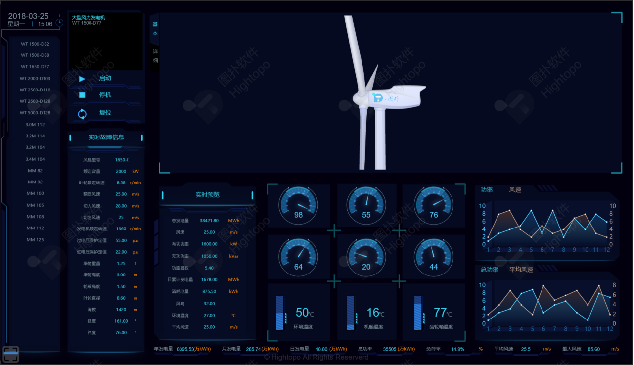The image size is (634, 365).
Task: Click the clock icon beside the date
Action: pyautogui.click(x=59, y=21)
